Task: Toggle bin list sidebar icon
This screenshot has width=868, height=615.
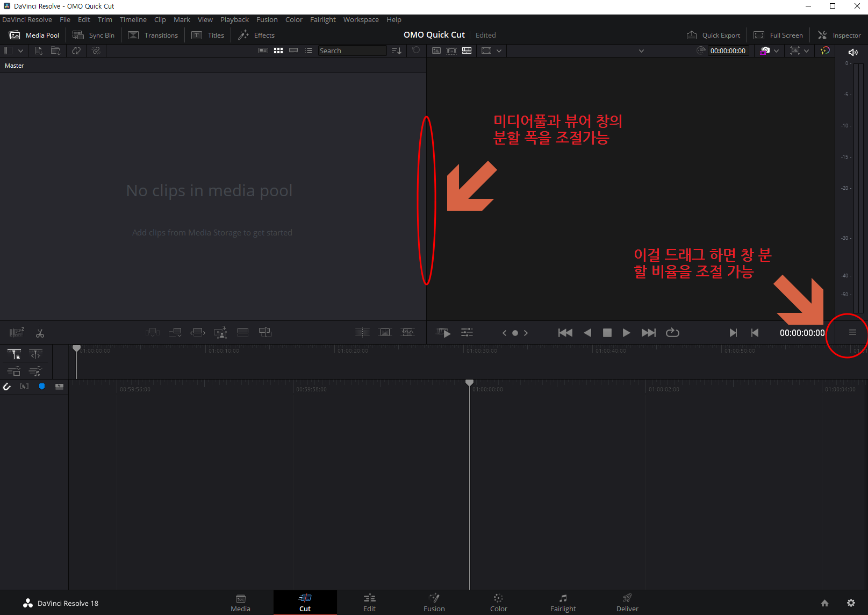Action: pos(8,51)
